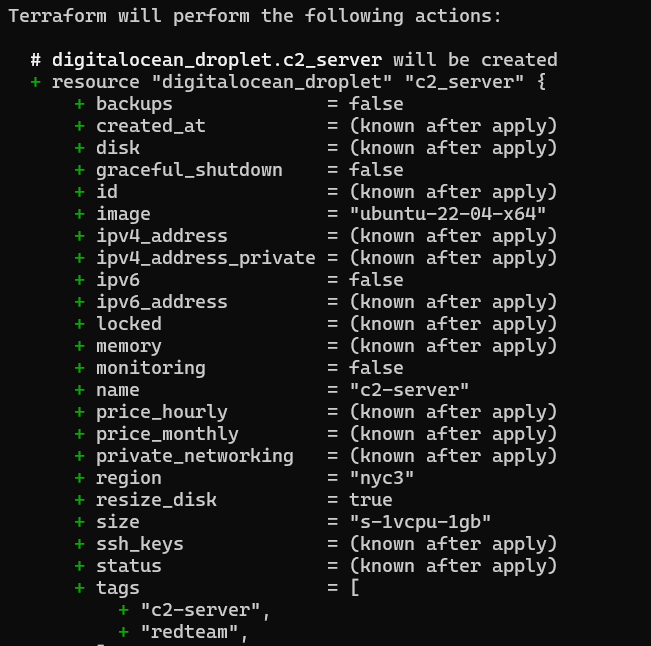Viewport: 651px width, 646px height.
Task: Click the 'backups' attribute name
Action: [134, 104]
